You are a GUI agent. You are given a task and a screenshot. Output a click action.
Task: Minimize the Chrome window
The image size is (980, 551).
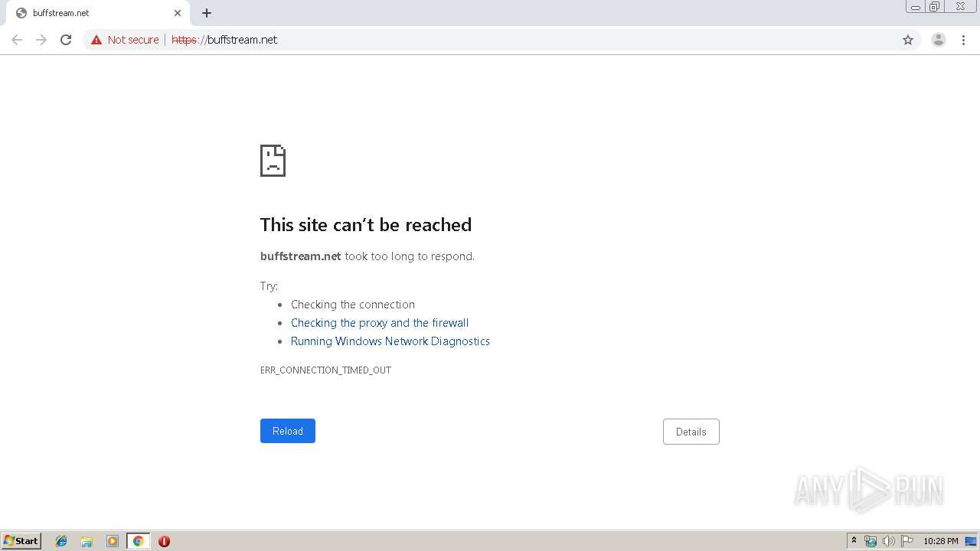click(915, 7)
